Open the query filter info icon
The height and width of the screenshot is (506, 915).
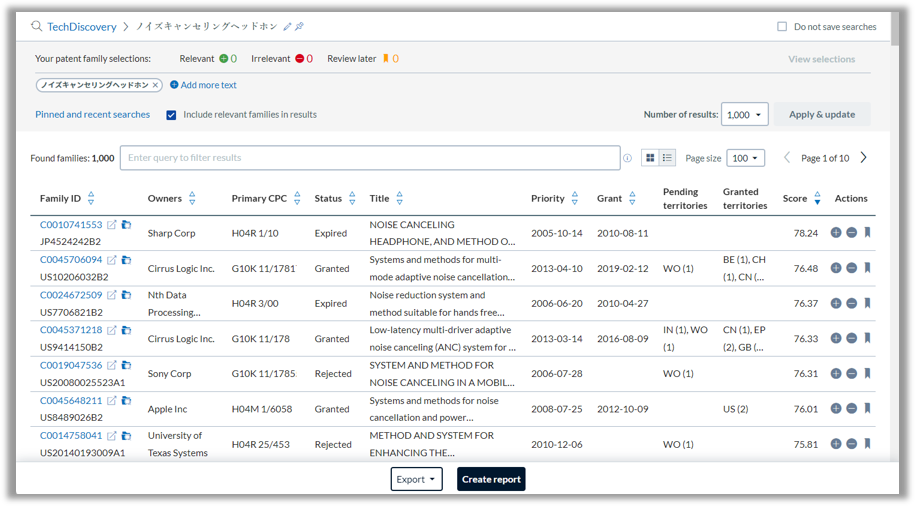pyautogui.click(x=627, y=158)
